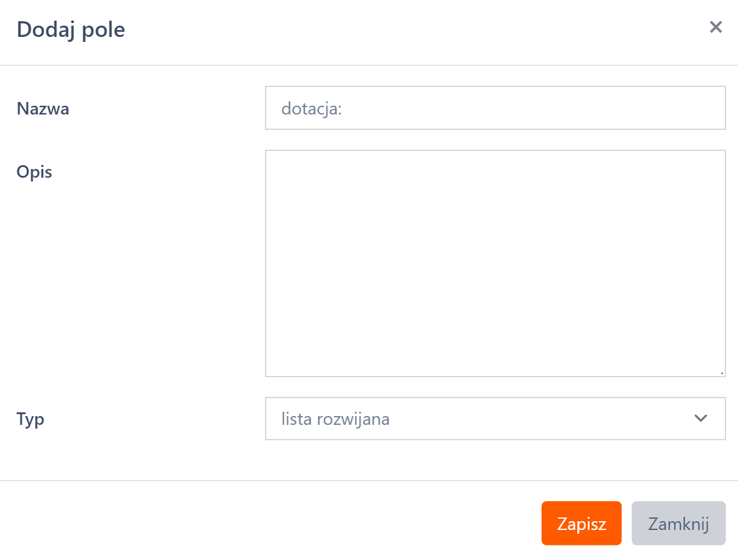Click the gray Zamknij button
Image resolution: width=738 pixels, height=560 pixels.
click(x=679, y=523)
